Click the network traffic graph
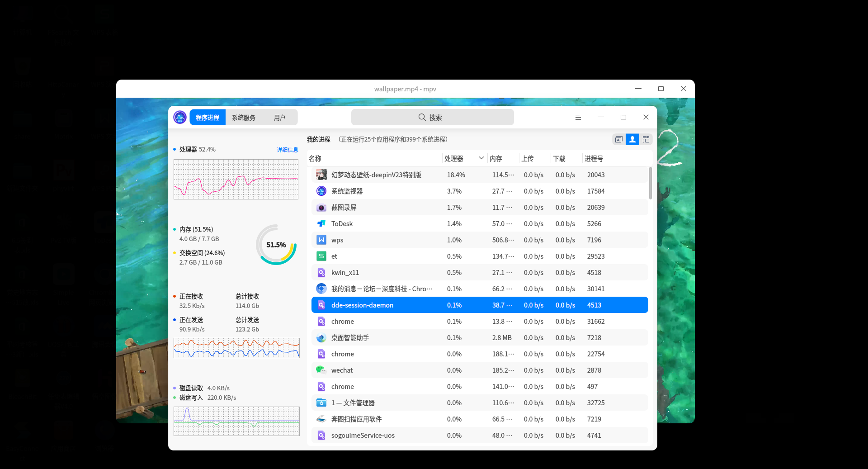 236,348
